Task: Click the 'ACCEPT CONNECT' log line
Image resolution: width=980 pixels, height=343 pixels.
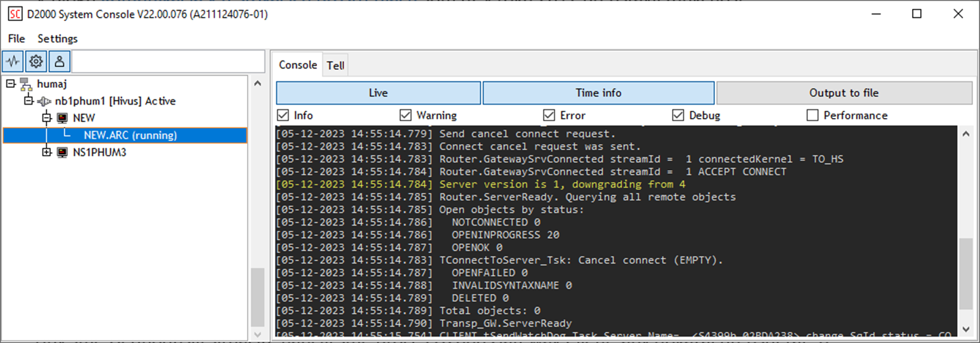Action: (531, 172)
